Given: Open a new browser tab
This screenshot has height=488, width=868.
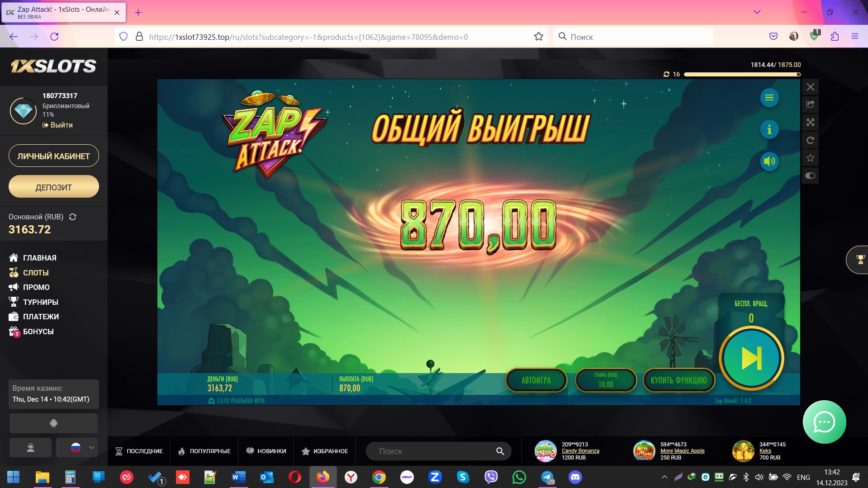Looking at the screenshot, I should pos(138,13).
